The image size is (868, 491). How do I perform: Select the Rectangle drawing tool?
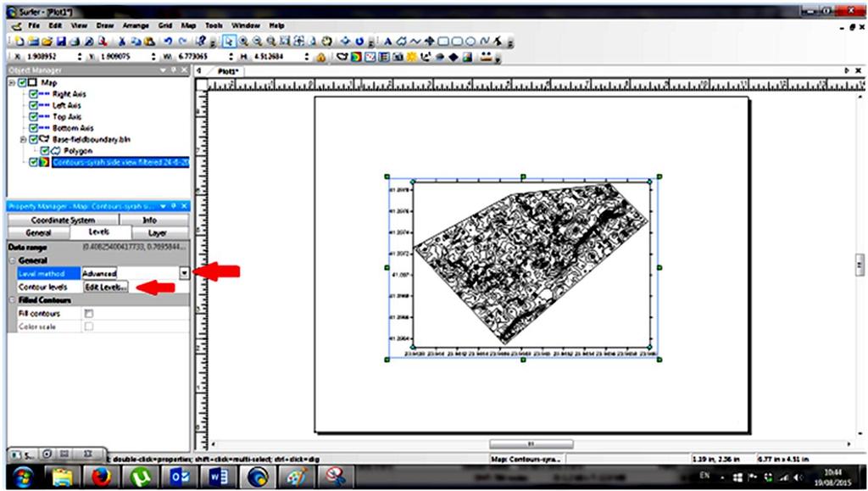click(x=443, y=42)
